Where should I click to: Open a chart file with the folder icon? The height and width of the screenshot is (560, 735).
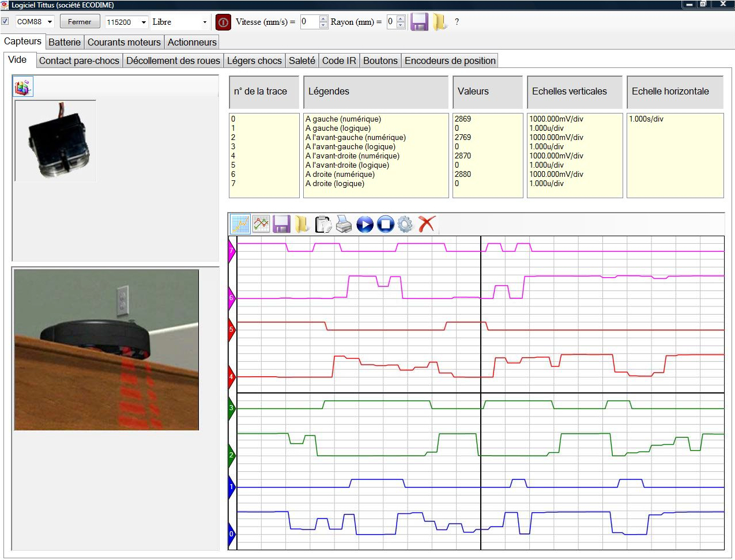pos(302,224)
